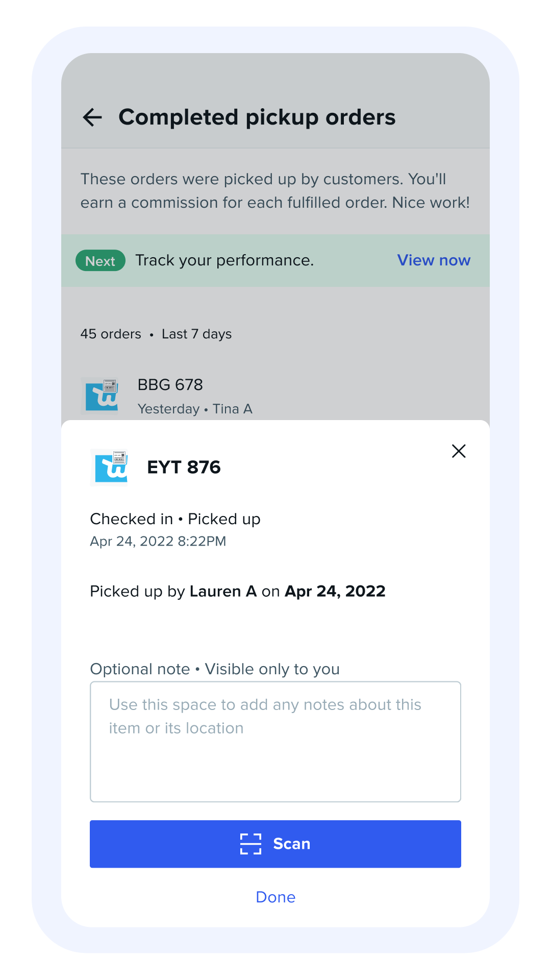Tap the Track your performance message
The height and width of the screenshot is (980, 551).
coord(224,260)
